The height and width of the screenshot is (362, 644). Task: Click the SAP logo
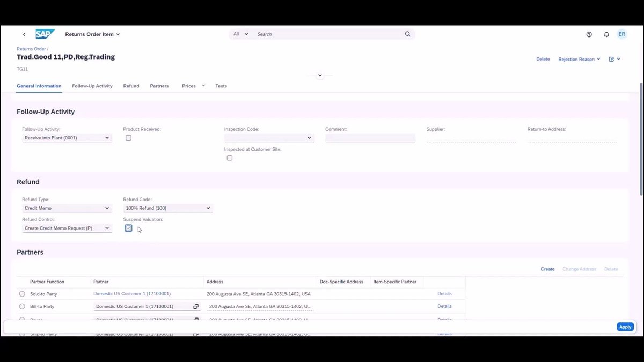[45, 34]
